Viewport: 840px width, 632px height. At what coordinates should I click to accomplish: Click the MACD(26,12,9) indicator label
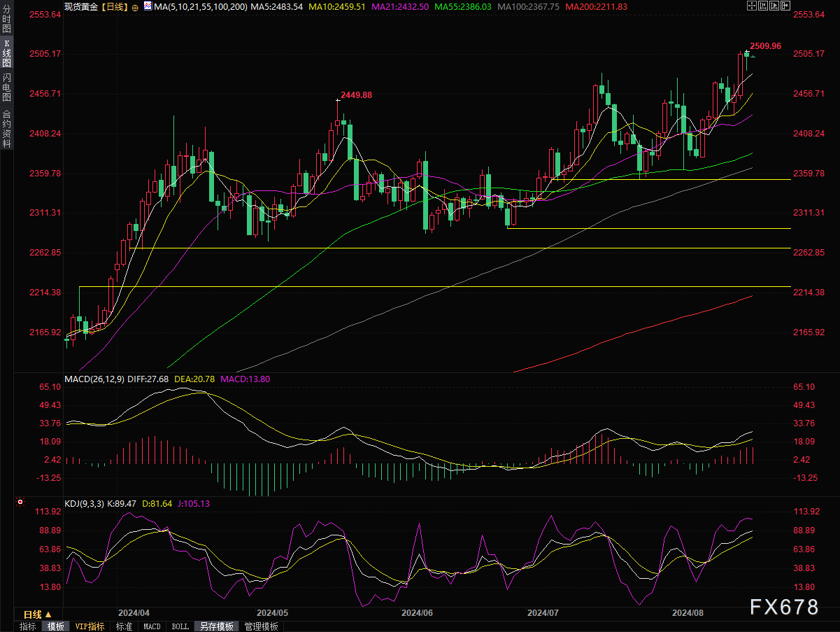pos(94,379)
